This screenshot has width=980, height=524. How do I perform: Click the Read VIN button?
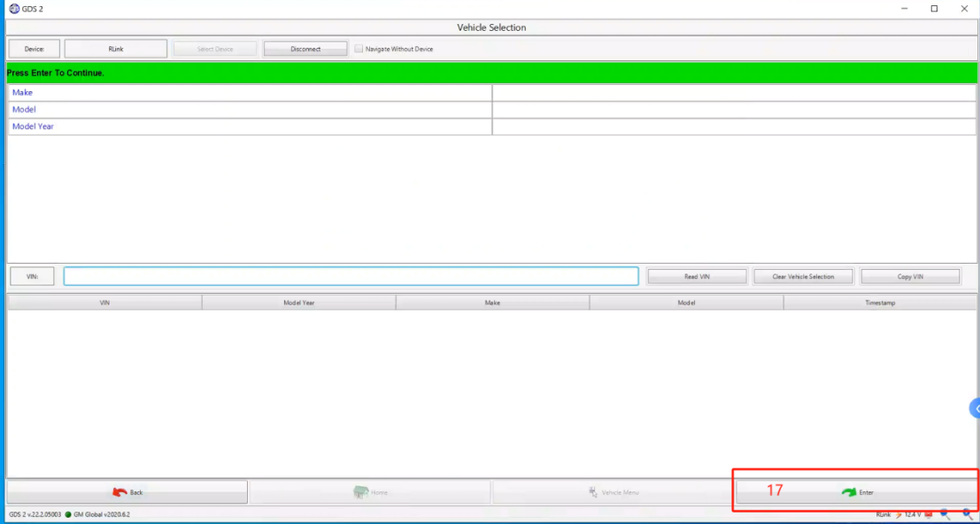(697, 276)
